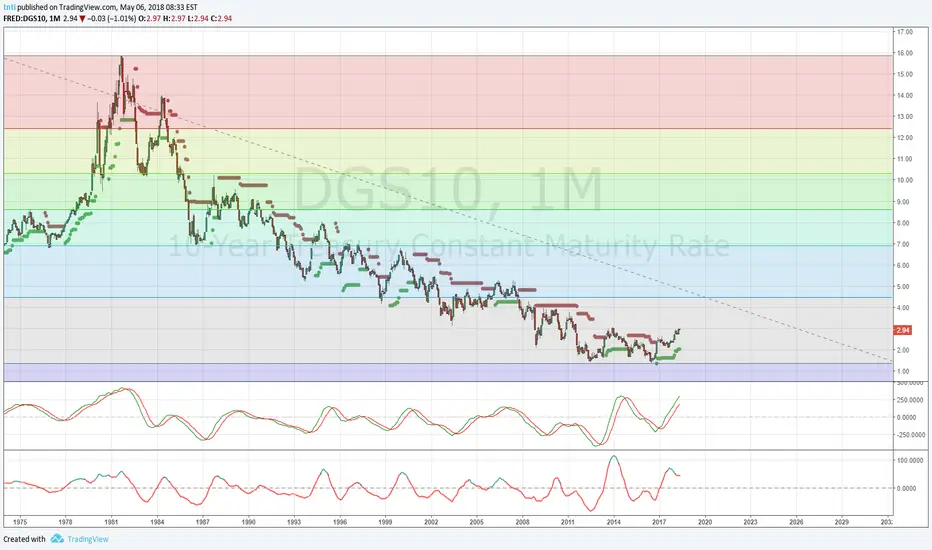Click the 1993 label on time axis

[294, 522]
